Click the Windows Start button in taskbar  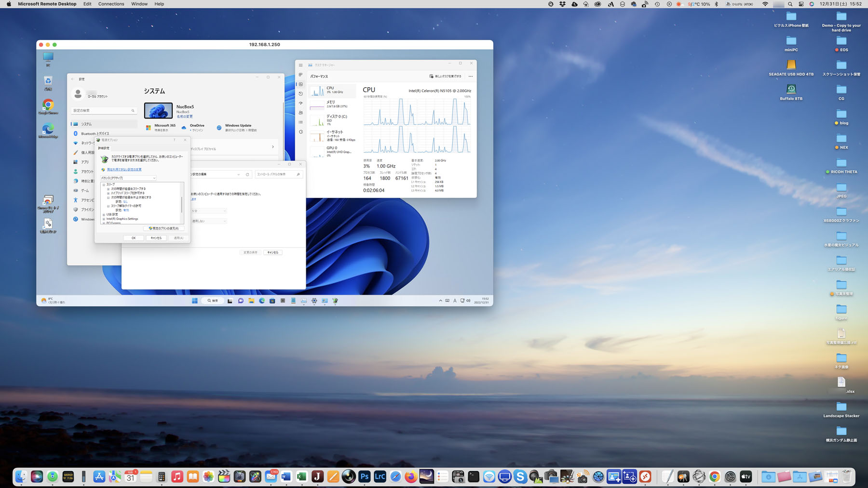[195, 301]
